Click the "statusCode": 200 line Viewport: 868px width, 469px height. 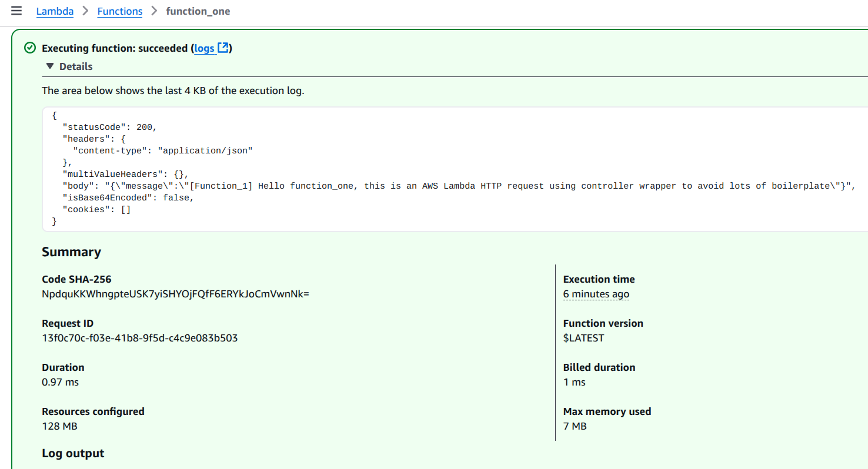(110, 127)
